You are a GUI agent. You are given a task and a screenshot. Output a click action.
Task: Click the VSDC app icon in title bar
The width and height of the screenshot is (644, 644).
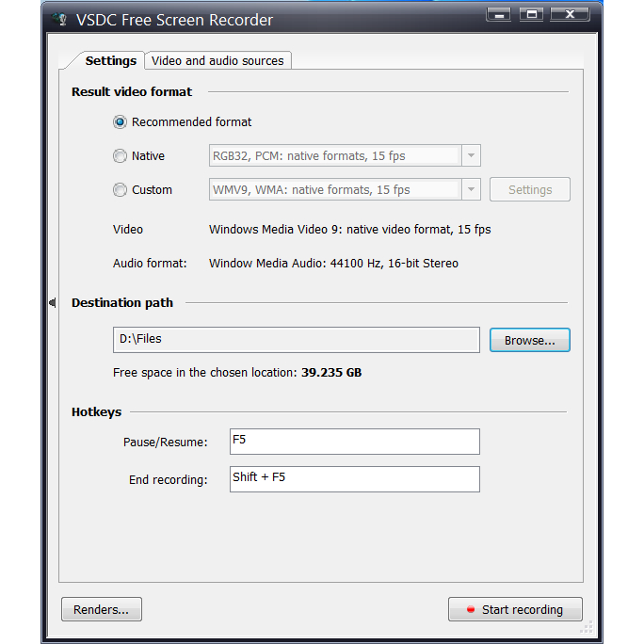coord(61,18)
